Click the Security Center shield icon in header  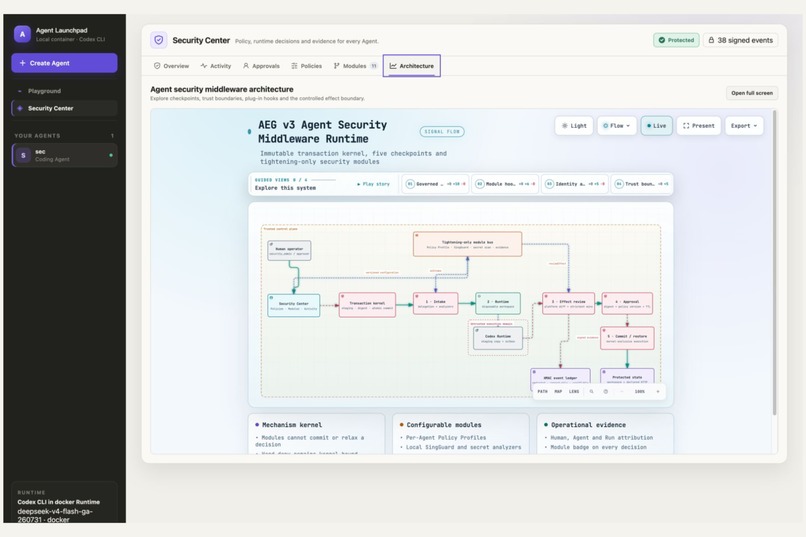tap(159, 40)
